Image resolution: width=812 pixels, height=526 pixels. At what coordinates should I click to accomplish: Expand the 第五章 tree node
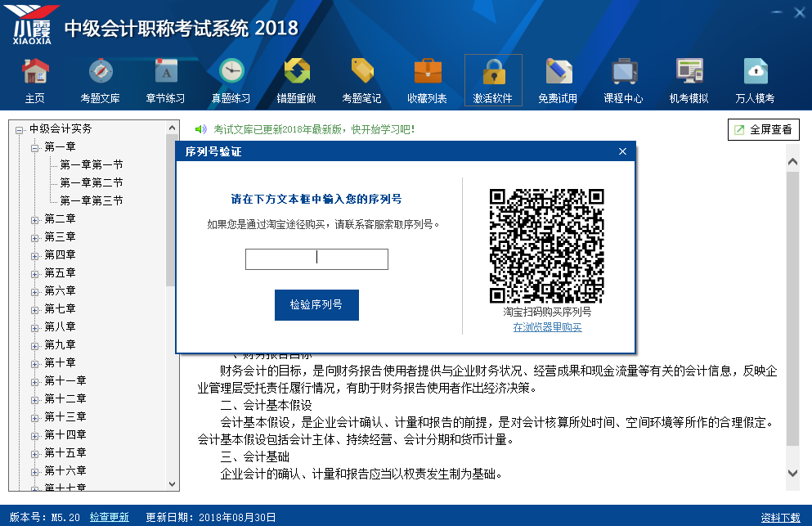click(34, 274)
